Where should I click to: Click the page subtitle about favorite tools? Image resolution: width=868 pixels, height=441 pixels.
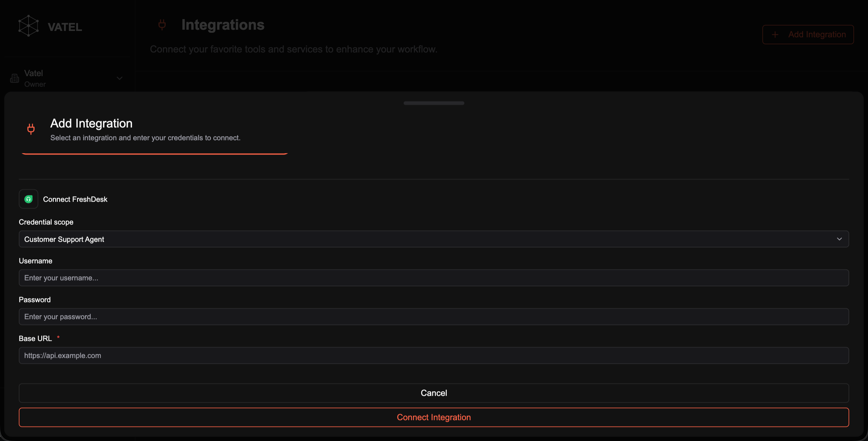(293, 49)
